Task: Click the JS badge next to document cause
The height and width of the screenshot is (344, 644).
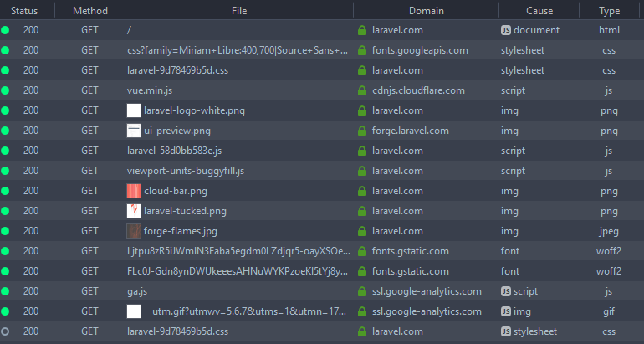Action: coord(506,30)
